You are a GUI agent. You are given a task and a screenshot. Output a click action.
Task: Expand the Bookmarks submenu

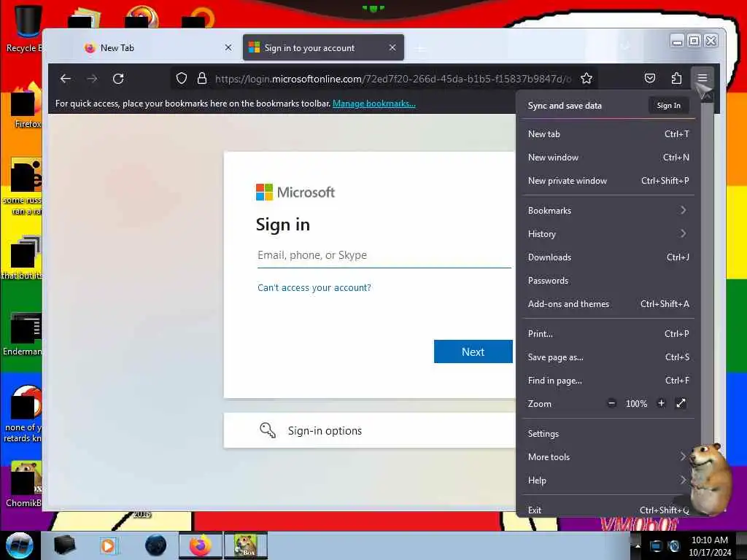pos(608,211)
